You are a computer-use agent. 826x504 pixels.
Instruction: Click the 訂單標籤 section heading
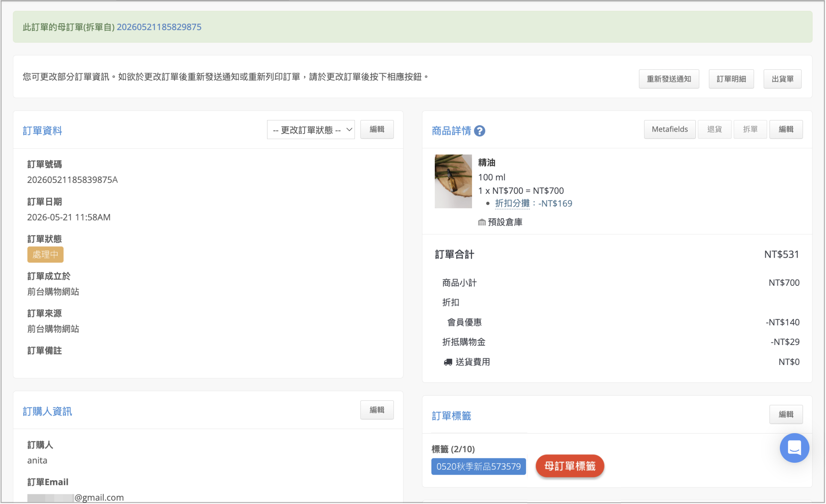point(451,416)
